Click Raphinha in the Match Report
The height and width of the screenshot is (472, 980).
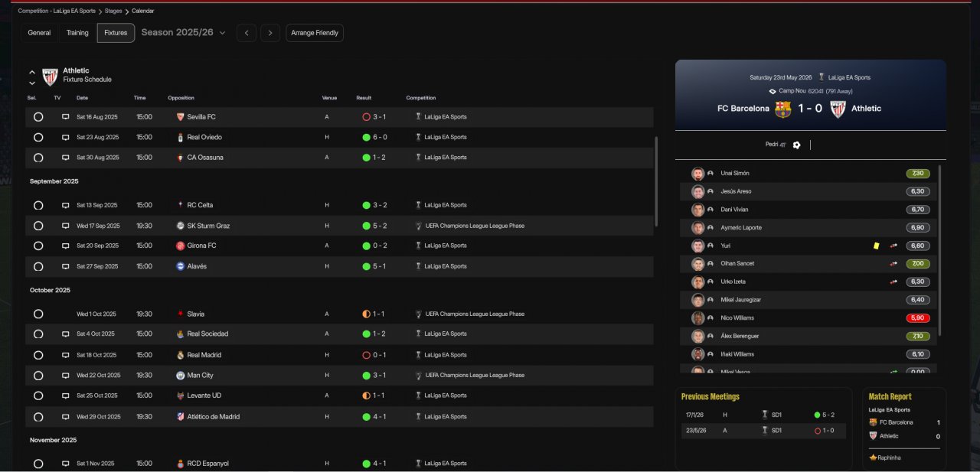coord(890,457)
